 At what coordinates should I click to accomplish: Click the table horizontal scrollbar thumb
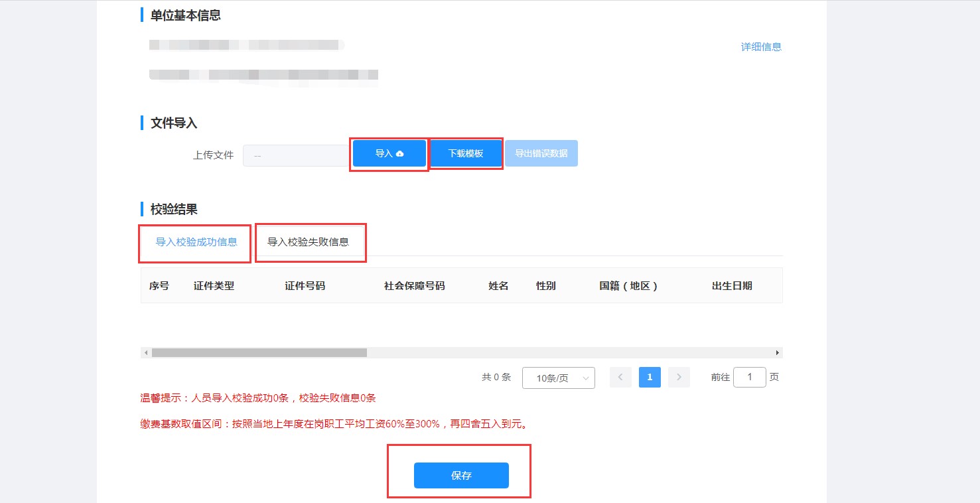tap(259, 353)
